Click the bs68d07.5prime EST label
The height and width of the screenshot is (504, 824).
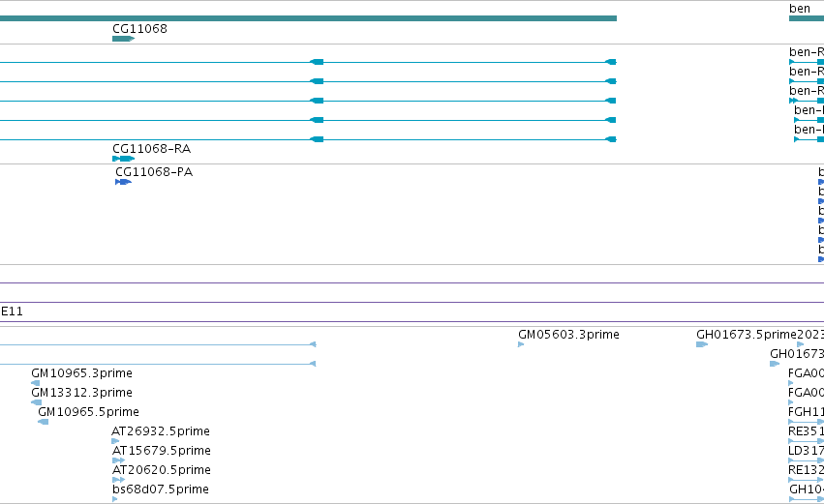coord(161,489)
